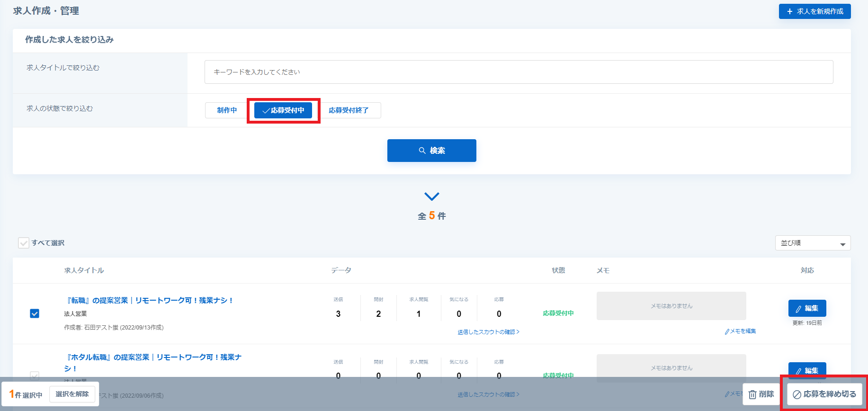
Task: Toggle the すべて選択 checkbox
Action: tap(24, 243)
